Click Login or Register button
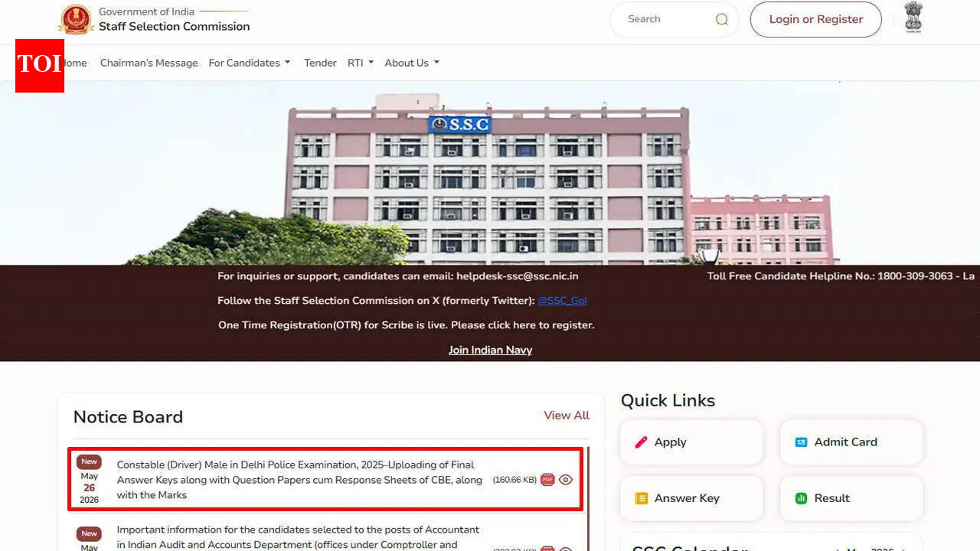Image resolution: width=980 pixels, height=551 pixels. (815, 19)
